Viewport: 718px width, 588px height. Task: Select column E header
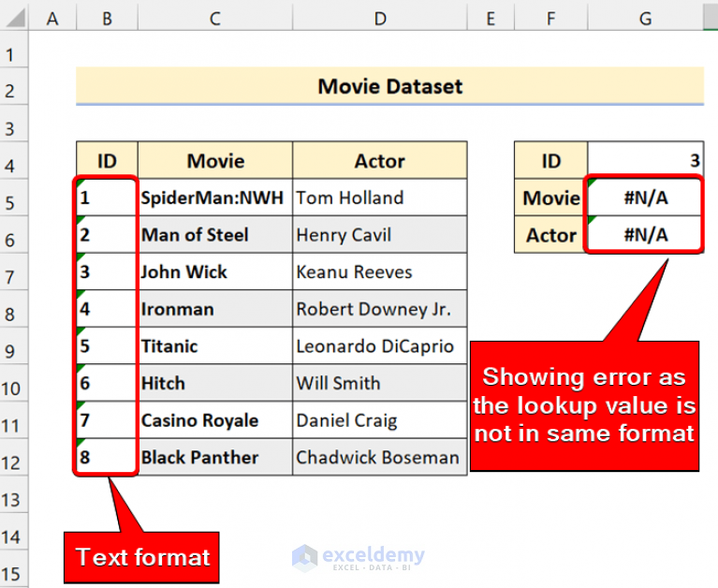tap(491, 19)
